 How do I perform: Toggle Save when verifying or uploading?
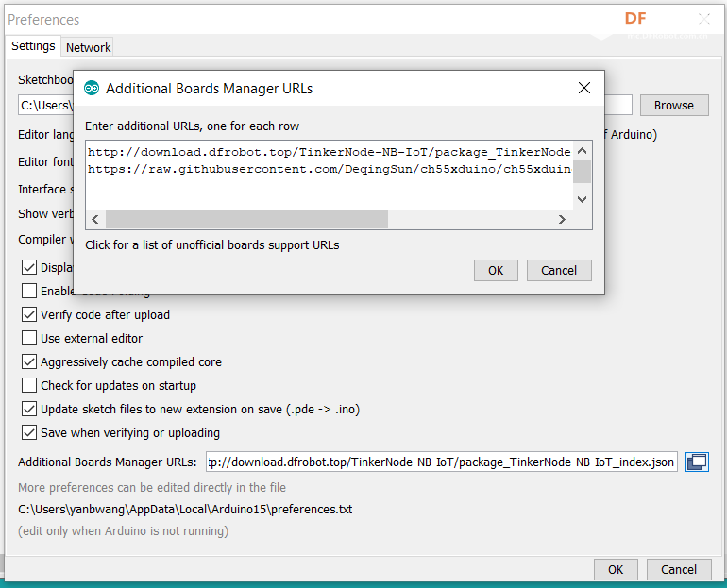29,433
